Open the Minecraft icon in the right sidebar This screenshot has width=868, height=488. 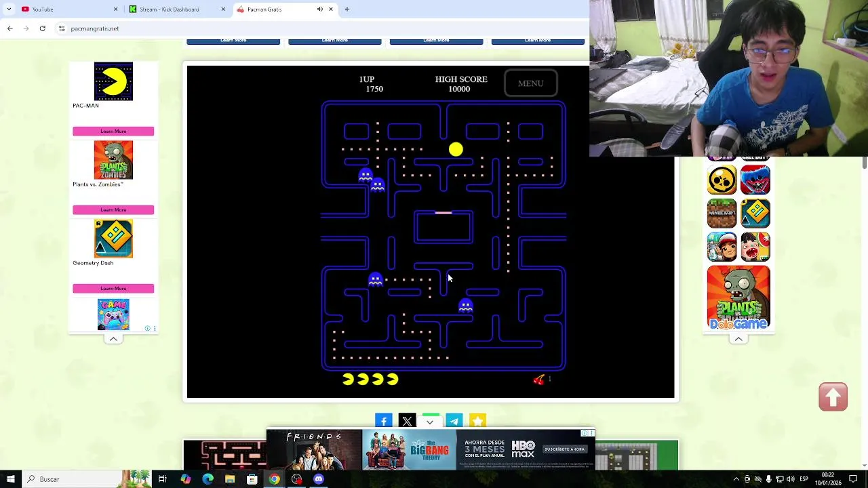point(722,213)
